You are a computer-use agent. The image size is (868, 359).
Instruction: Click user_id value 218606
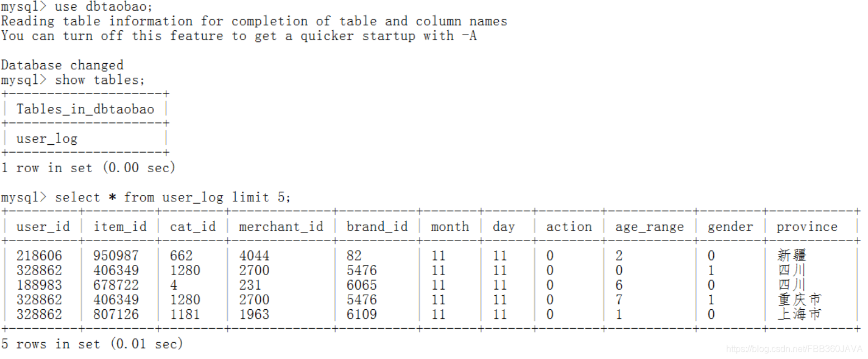point(39,256)
